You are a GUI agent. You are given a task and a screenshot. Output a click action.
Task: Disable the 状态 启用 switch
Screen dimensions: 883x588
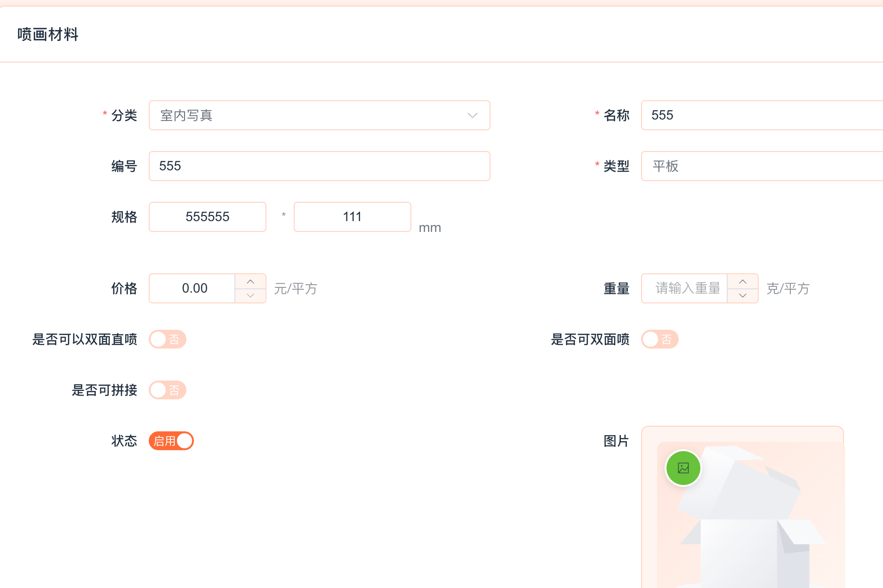171,441
